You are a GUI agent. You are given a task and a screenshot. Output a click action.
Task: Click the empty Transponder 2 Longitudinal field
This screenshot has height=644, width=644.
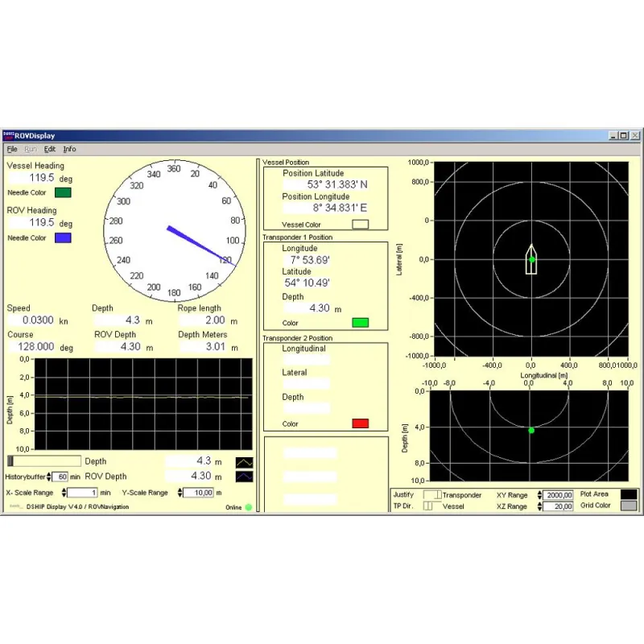[x=307, y=360]
